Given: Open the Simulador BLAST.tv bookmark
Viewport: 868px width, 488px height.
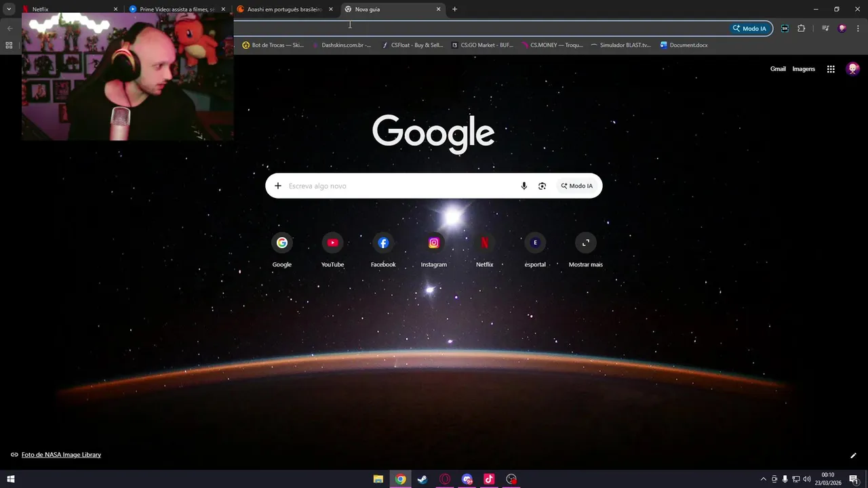Looking at the screenshot, I should 620,45.
